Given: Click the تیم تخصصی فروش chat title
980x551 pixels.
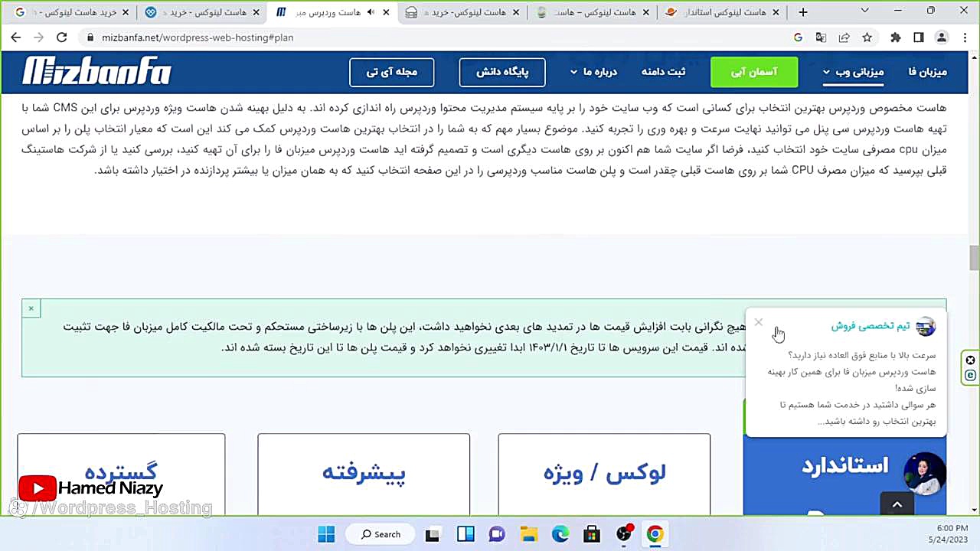Looking at the screenshot, I should pos(871,326).
